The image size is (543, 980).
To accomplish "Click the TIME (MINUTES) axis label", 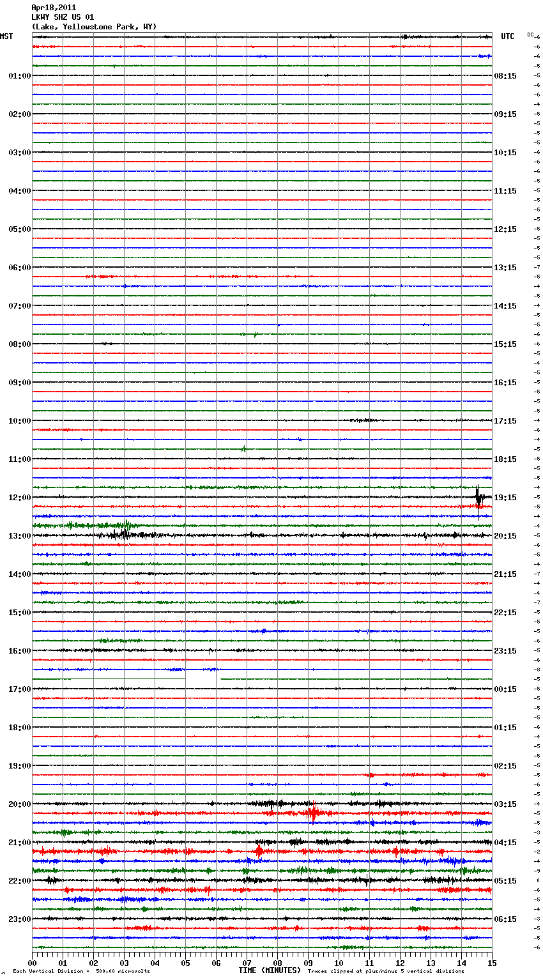I will (270, 970).
